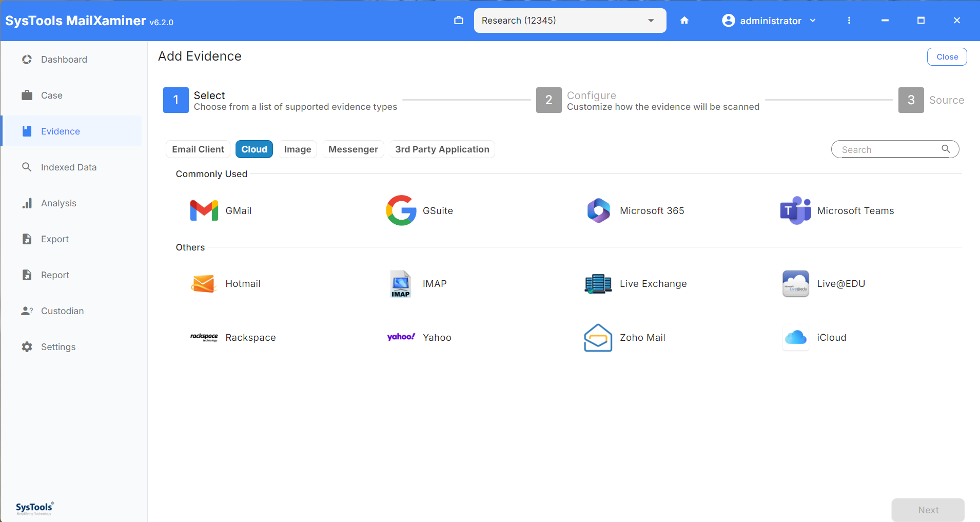Image resolution: width=980 pixels, height=522 pixels.
Task: Click the Zoho Mail label text
Action: coord(642,338)
